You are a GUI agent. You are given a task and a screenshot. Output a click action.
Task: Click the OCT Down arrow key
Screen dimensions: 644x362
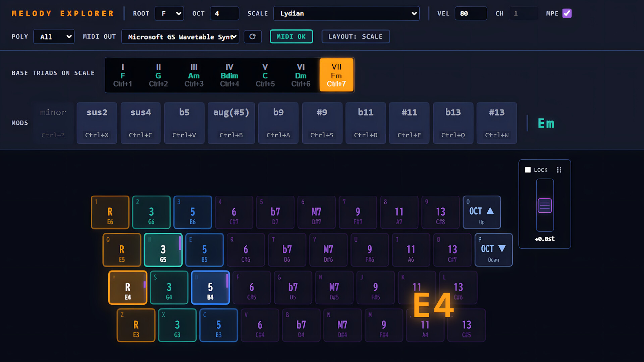[x=493, y=250]
